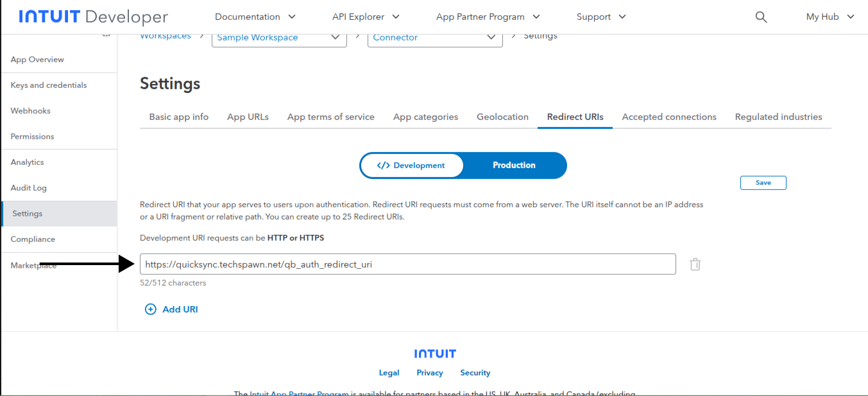This screenshot has width=868, height=396.
Task: Switch to the App URLs tab
Action: (x=248, y=117)
